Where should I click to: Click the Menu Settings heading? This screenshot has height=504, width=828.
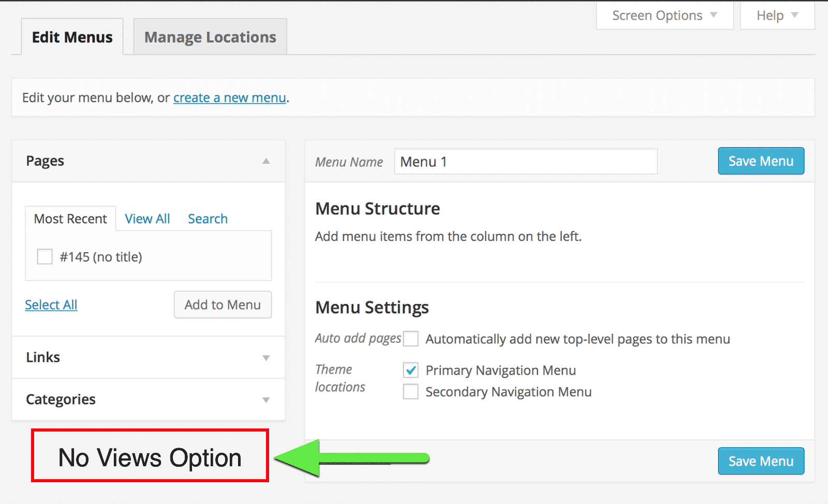(x=372, y=307)
